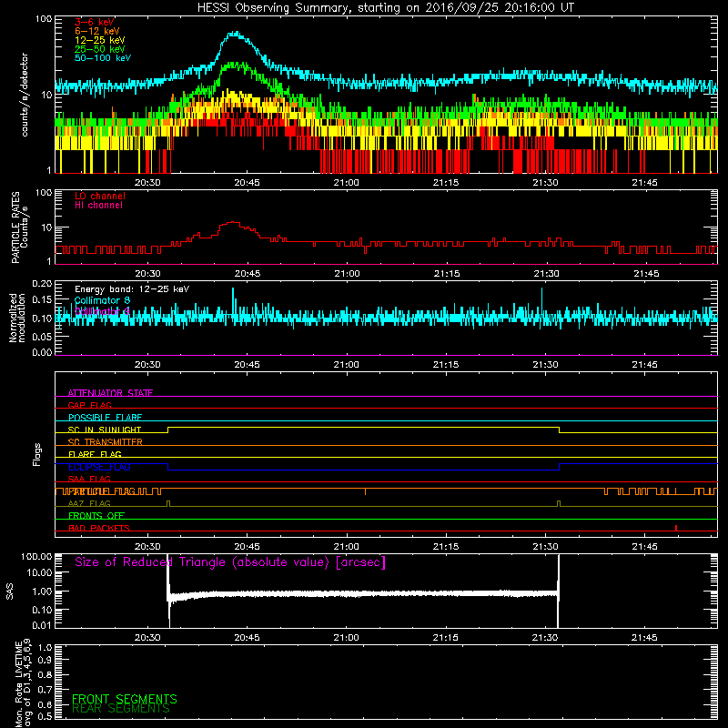Select the cyan 50-100 keV legend entry

[x=103, y=58]
